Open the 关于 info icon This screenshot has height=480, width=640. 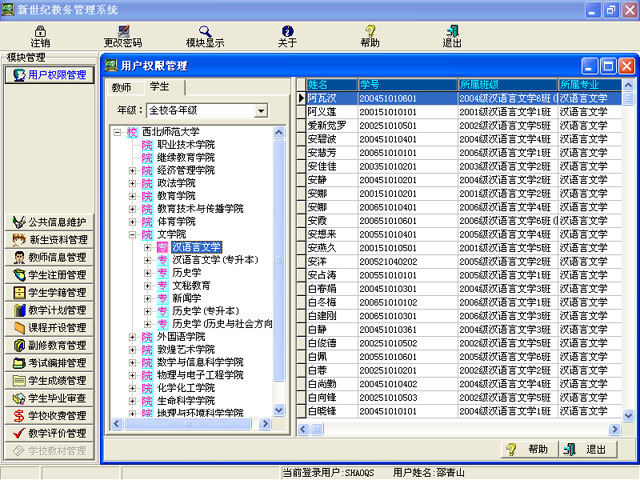[x=287, y=31]
